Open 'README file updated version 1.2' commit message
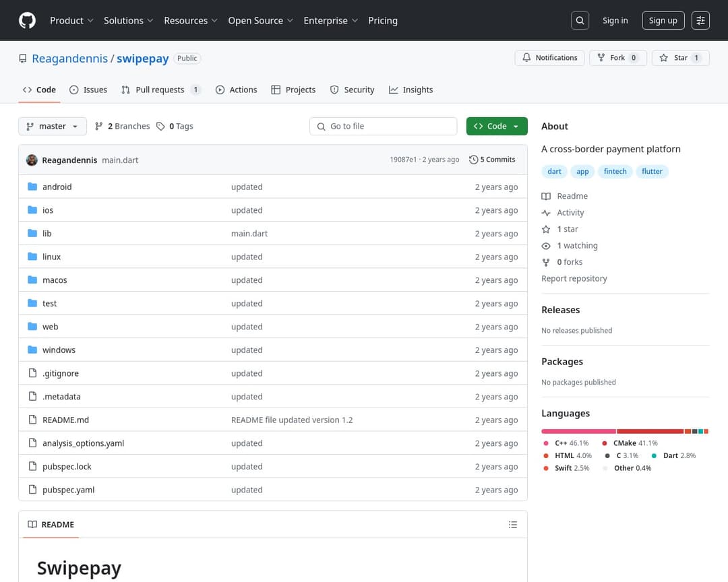Screen dimensions: 728x582 292,420
